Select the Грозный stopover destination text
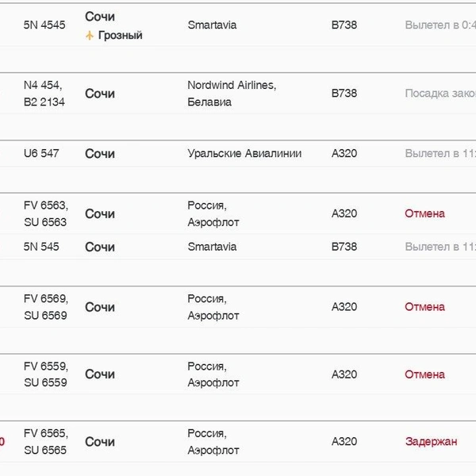Image resolution: width=476 pixels, height=476 pixels. [121, 36]
